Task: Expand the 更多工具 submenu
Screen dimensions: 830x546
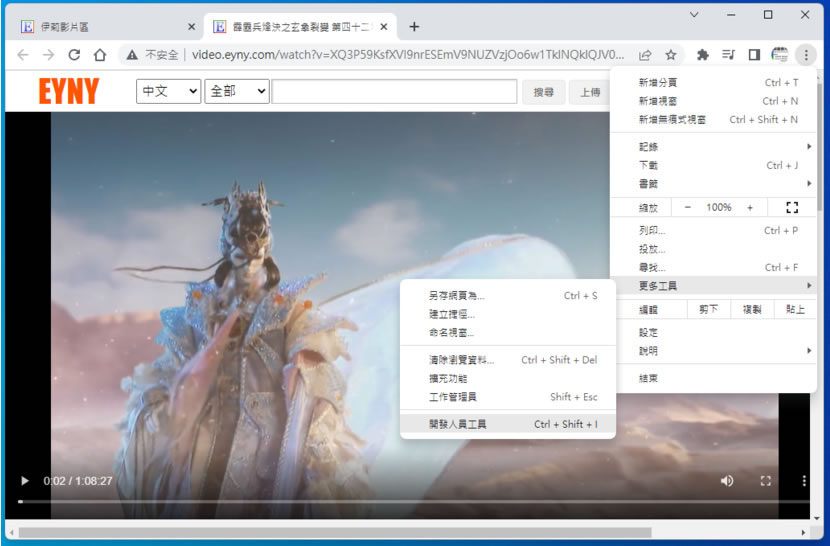Action: point(712,286)
